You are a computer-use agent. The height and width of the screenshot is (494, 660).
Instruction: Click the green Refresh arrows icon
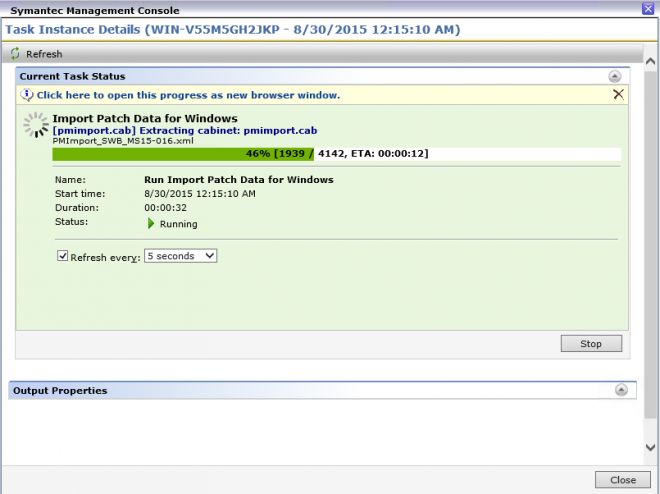(15, 53)
